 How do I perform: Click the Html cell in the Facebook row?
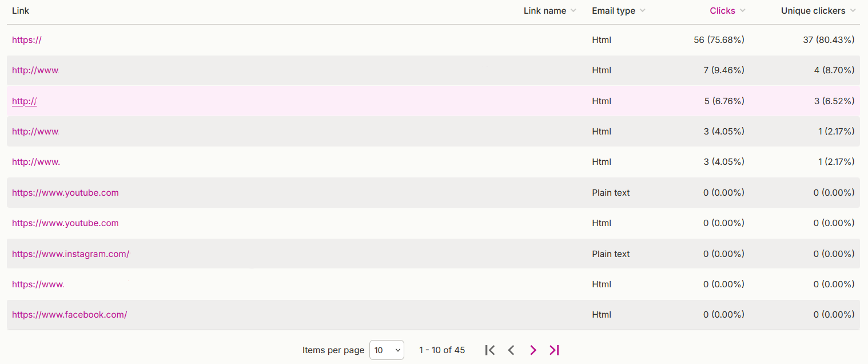point(602,315)
